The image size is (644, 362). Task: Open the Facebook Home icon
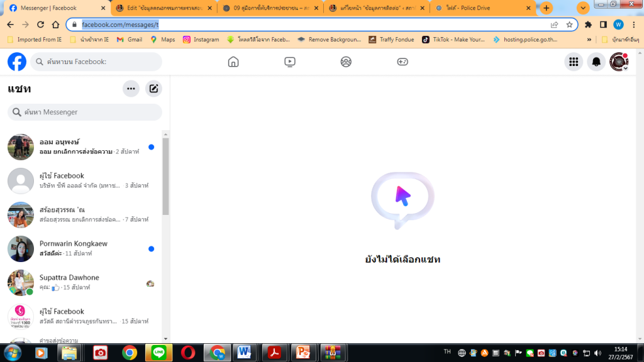pos(233,62)
